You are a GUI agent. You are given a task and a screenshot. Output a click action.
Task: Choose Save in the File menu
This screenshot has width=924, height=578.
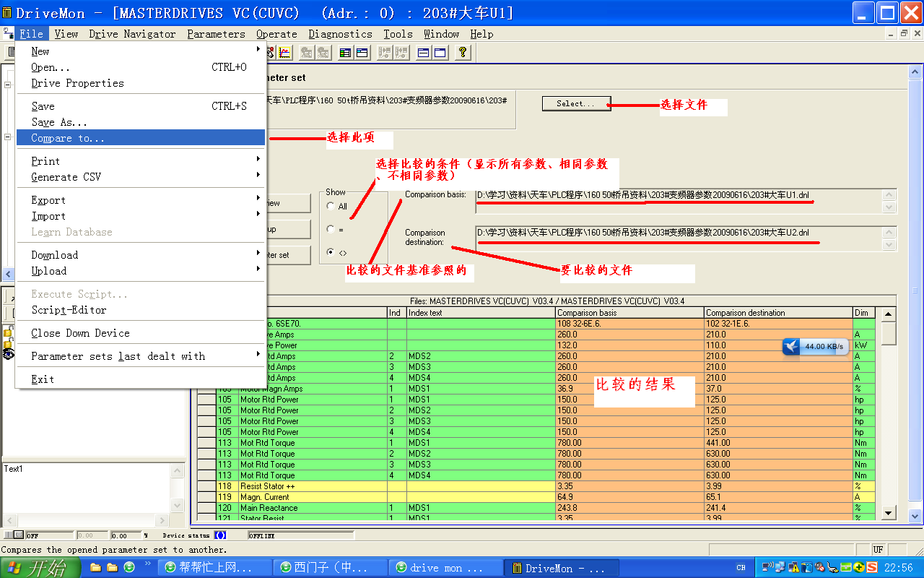click(141, 105)
